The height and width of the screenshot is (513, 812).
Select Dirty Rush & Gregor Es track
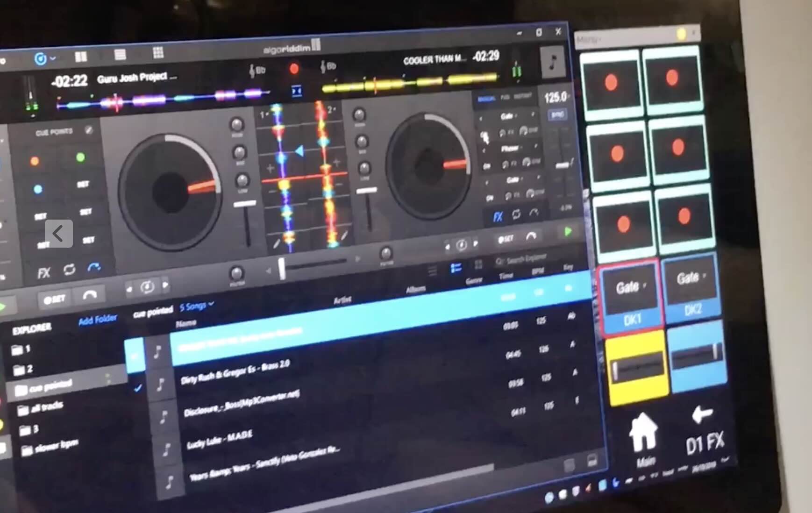(x=235, y=373)
